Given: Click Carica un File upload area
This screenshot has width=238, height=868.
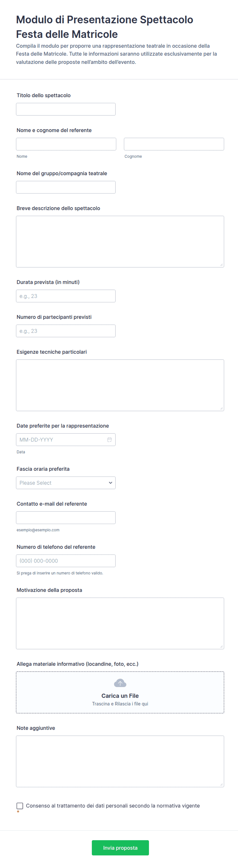Looking at the screenshot, I should pyautogui.click(x=120, y=693).
